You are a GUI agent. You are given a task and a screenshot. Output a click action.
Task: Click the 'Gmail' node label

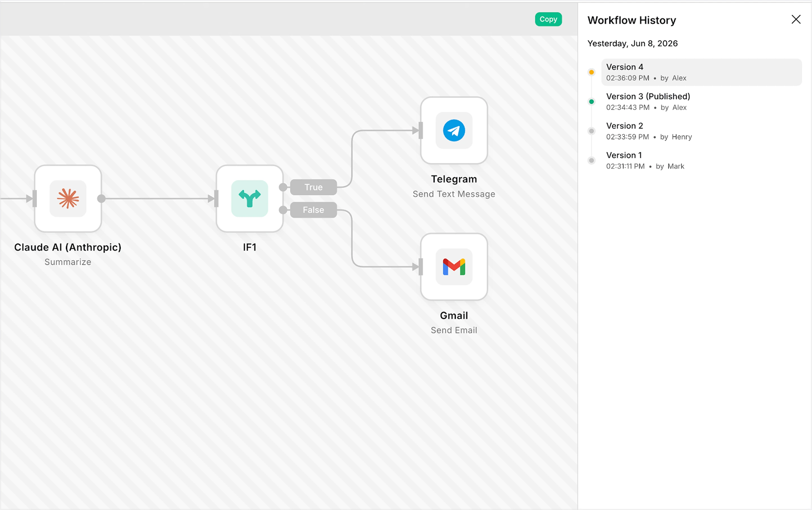pos(454,315)
